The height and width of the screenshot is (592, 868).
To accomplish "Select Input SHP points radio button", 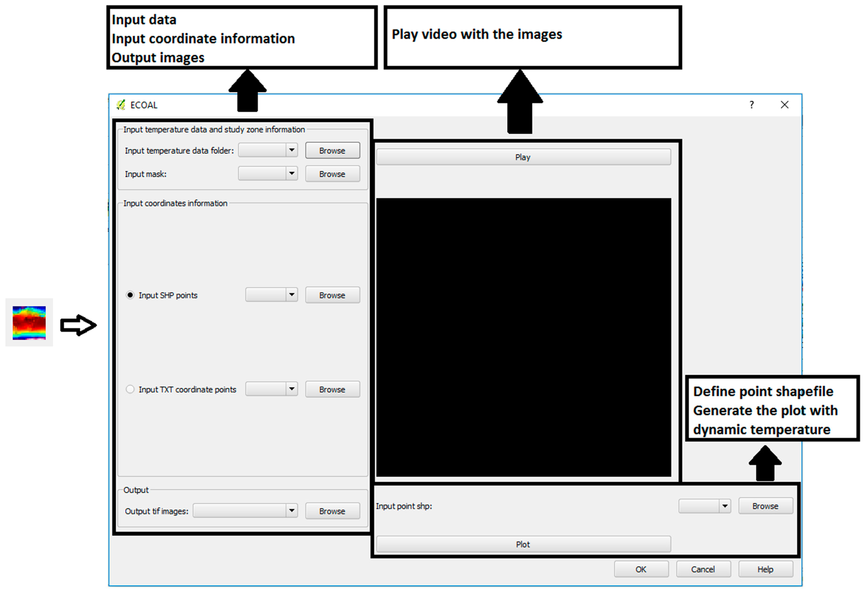I will 130,295.
